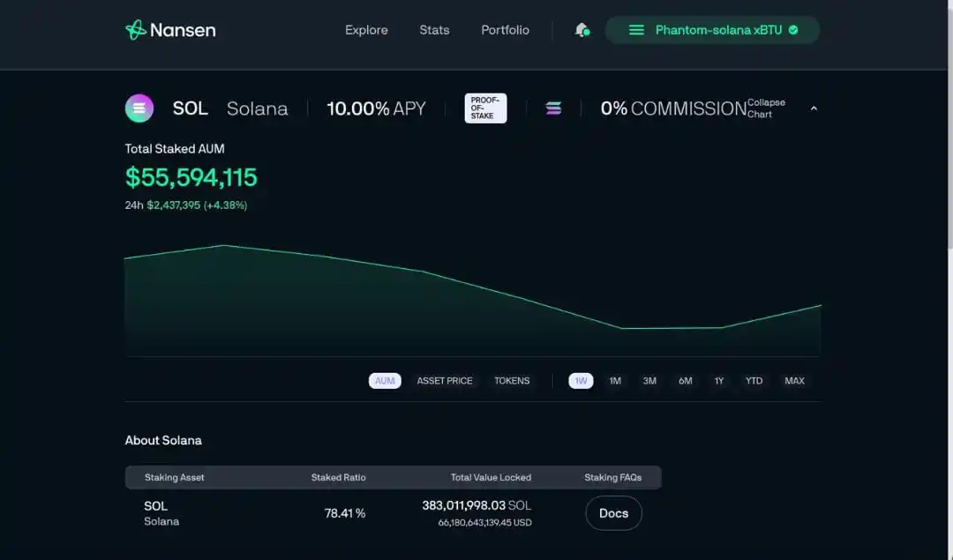This screenshot has width=953, height=560.
Task: Click the Nansen logo icon
Action: point(136,30)
